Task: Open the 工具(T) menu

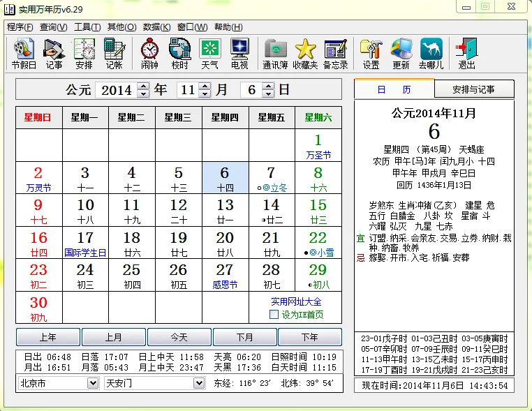Action: (x=87, y=27)
